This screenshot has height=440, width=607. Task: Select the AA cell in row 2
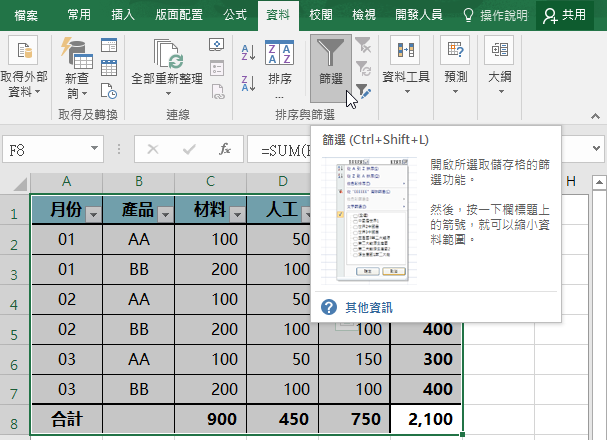click(x=139, y=240)
